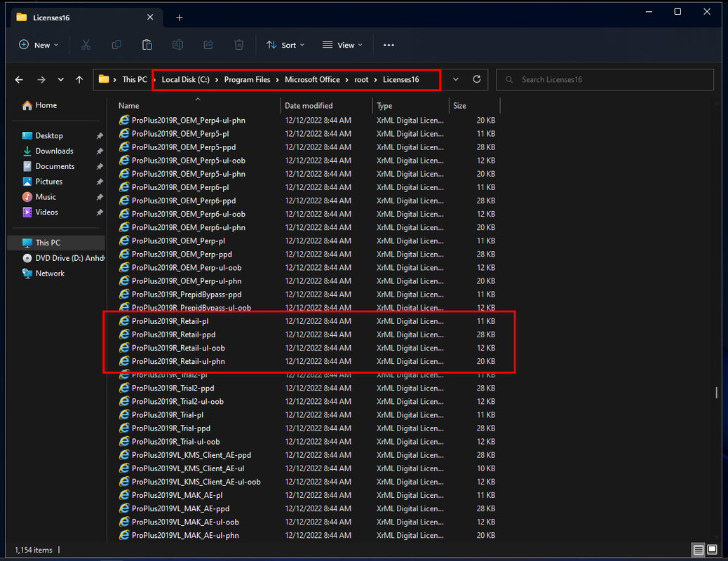Open the New dropdown menu
Viewport: 728px width, 561px height.
[39, 45]
